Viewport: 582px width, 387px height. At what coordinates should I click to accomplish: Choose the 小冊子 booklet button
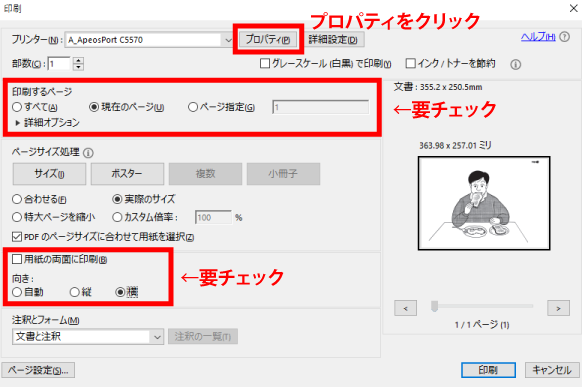coord(283,174)
